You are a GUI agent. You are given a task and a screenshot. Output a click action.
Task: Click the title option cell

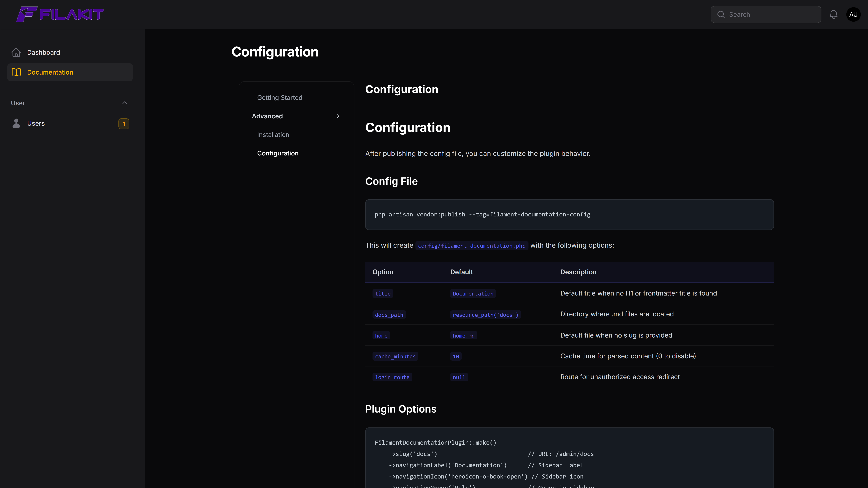[x=383, y=293]
